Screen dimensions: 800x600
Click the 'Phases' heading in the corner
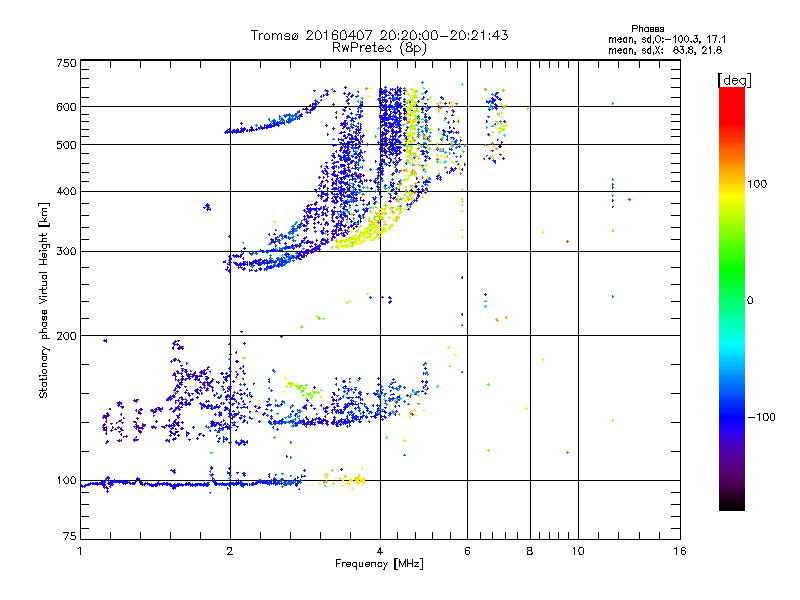point(647,29)
